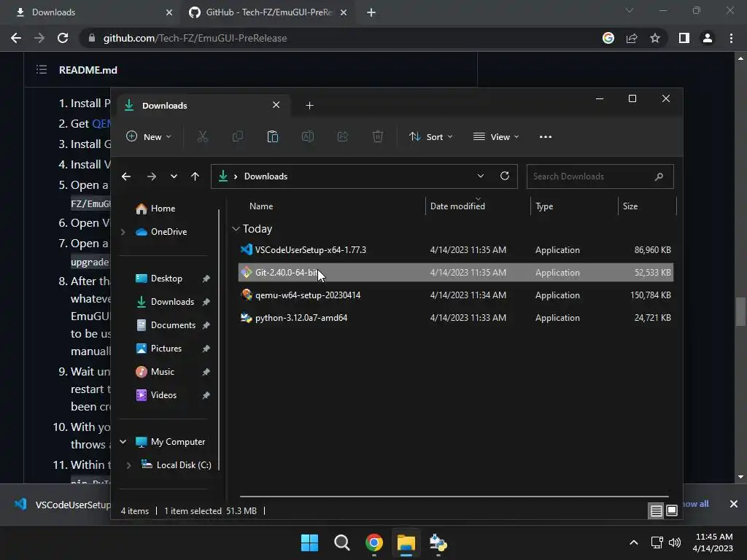Click the search magnifier in Search Downloads box
This screenshot has width=747, height=560.
click(x=659, y=176)
